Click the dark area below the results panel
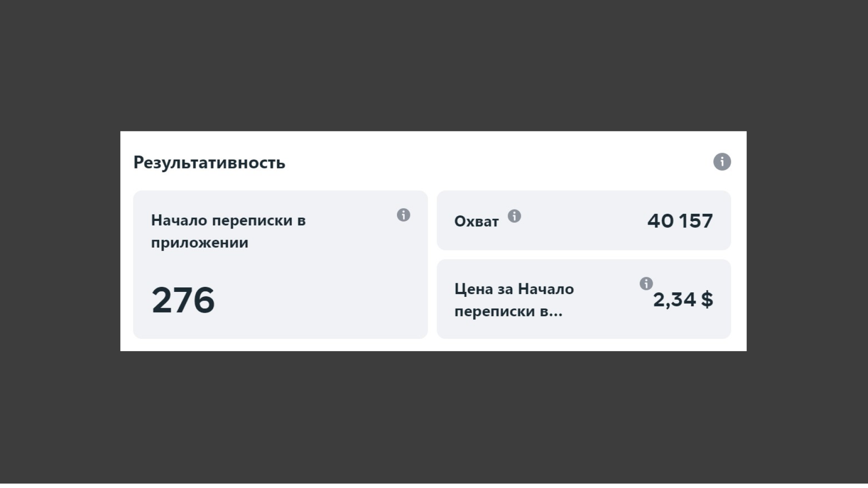 [434, 416]
